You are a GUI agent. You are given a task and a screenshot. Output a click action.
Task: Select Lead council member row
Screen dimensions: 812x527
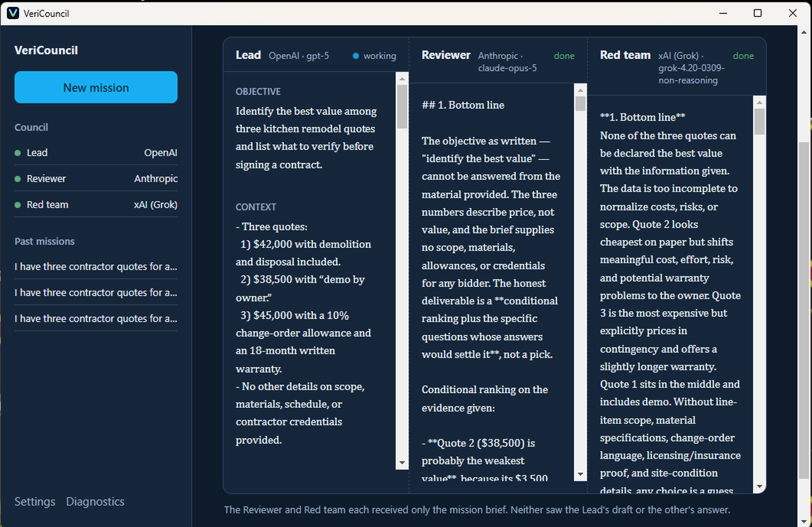click(96, 153)
